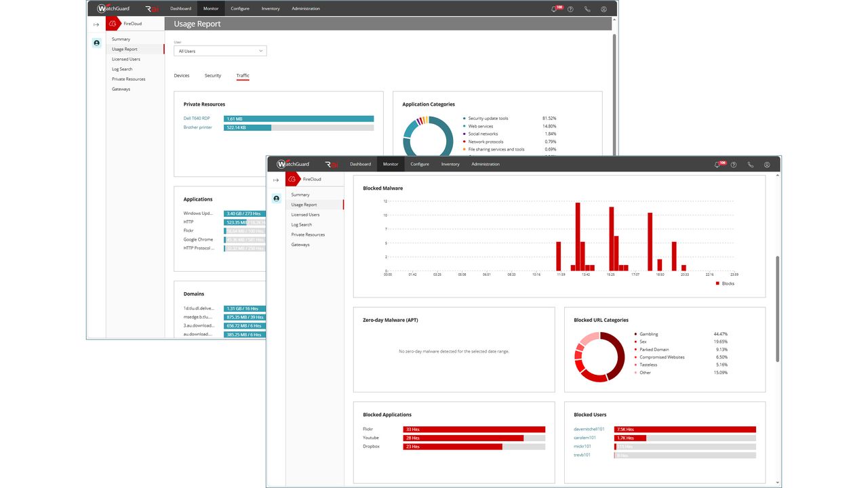Click the red logo beside WatchGuard in back window
Viewport: 868px width, 488px height.
tap(151, 9)
